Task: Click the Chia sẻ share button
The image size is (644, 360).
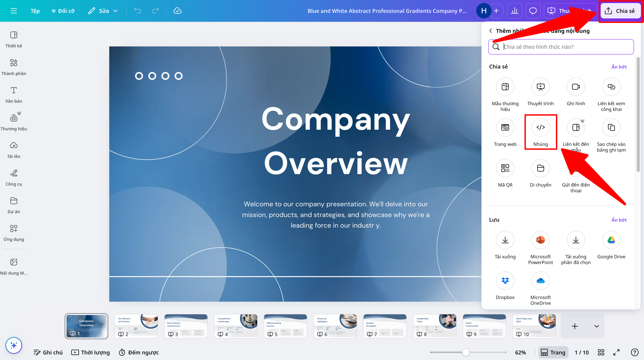Action: click(x=620, y=11)
